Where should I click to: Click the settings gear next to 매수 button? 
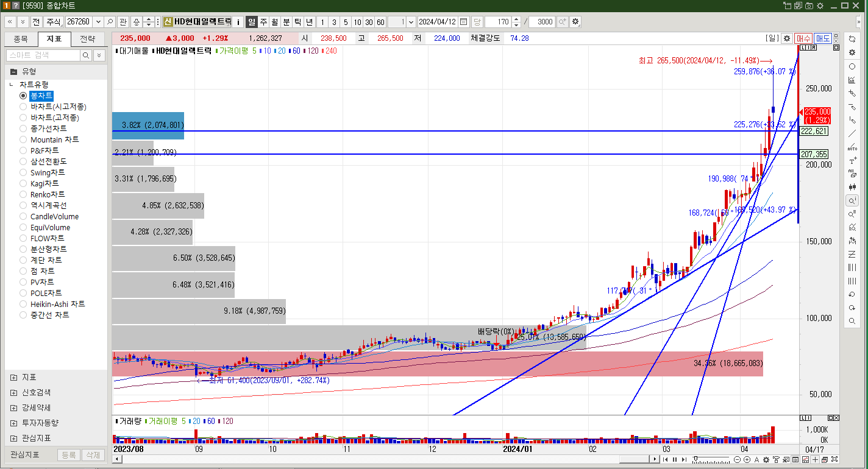point(787,38)
